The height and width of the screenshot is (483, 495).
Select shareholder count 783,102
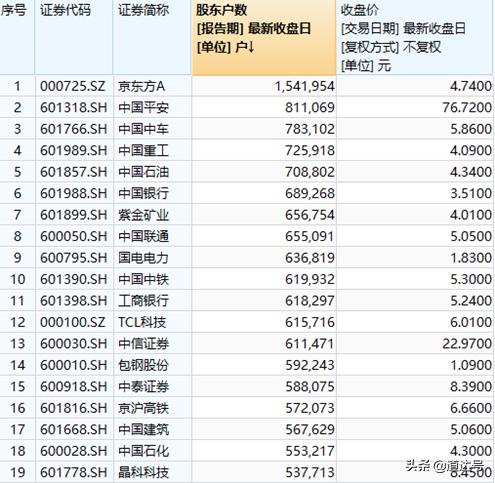tap(310, 129)
